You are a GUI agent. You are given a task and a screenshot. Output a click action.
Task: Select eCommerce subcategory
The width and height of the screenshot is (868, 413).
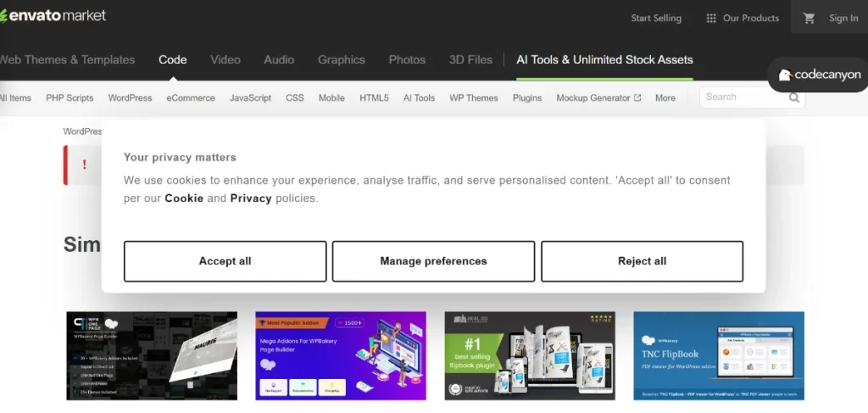(191, 98)
